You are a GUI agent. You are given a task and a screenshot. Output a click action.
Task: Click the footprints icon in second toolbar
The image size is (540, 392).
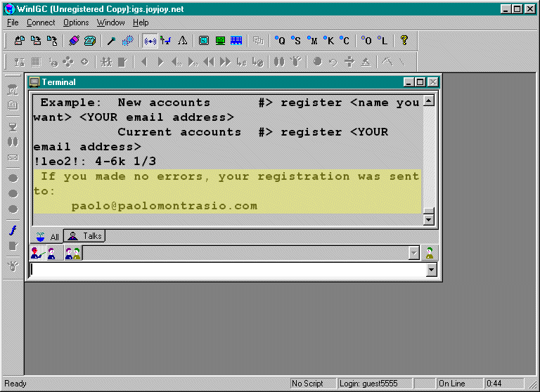click(279, 62)
